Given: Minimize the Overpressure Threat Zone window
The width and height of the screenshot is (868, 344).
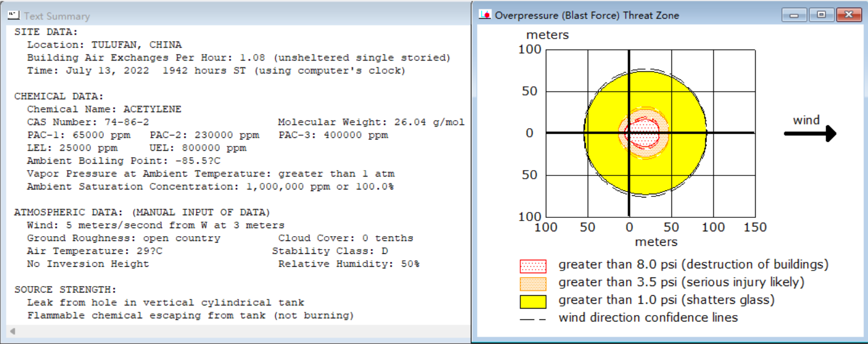Looking at the screenshot, I should click(794, 15).
